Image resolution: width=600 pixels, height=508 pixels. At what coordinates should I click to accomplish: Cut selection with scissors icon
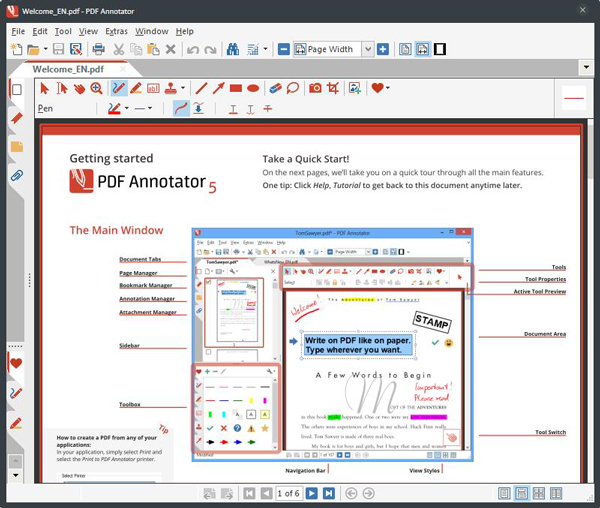(119, 49)
